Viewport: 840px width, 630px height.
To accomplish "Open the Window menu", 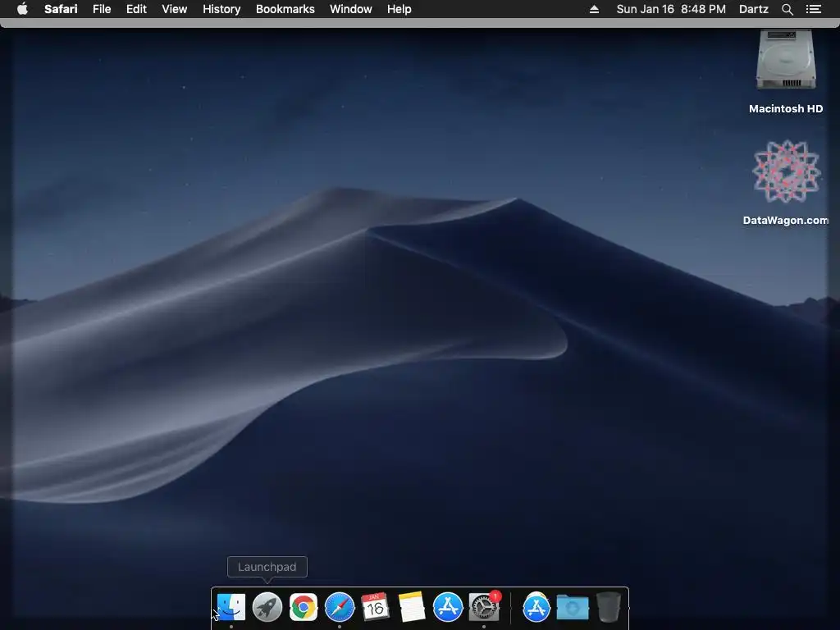I will (x=351, y=9).
